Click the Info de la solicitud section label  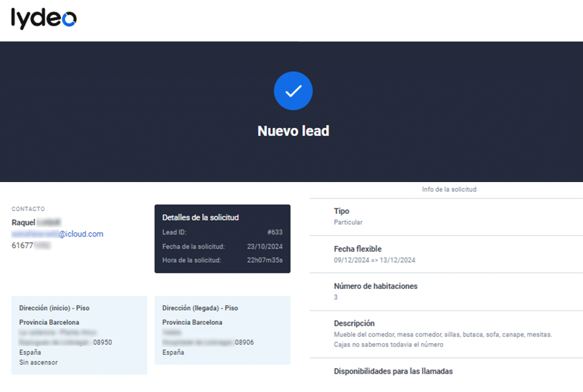pyautogui.click(x=449, y=189)
